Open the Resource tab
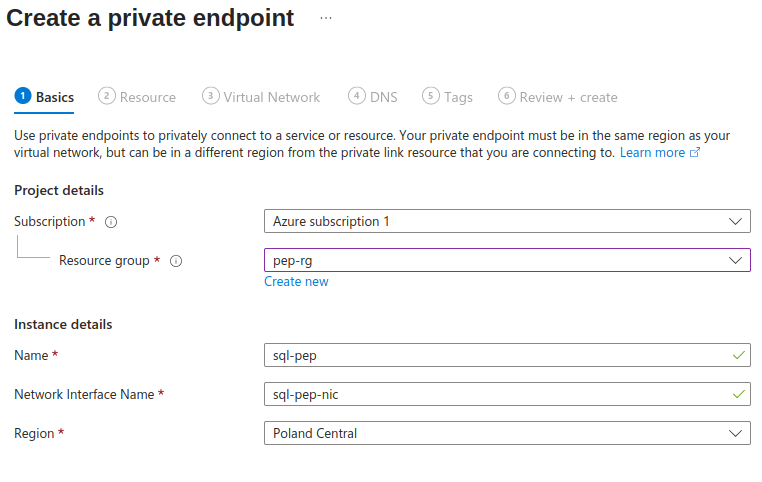This screenshot has width=762, height=482. coord(147,97)
